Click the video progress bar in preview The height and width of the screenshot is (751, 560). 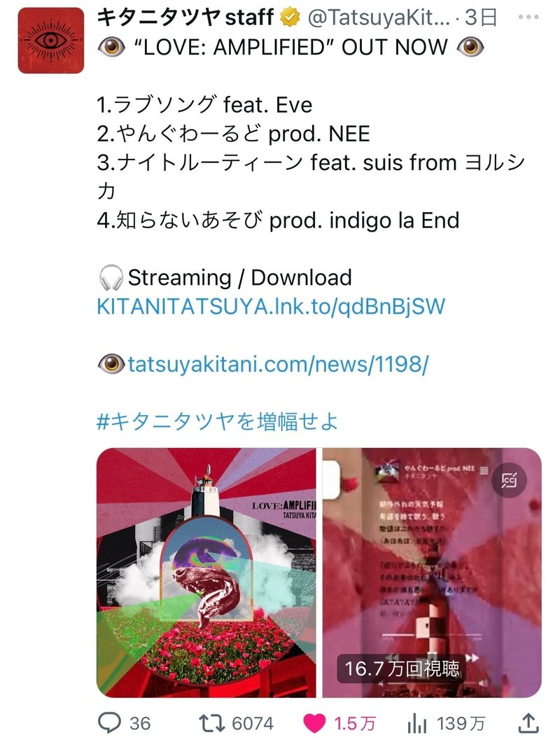point(432,636)
